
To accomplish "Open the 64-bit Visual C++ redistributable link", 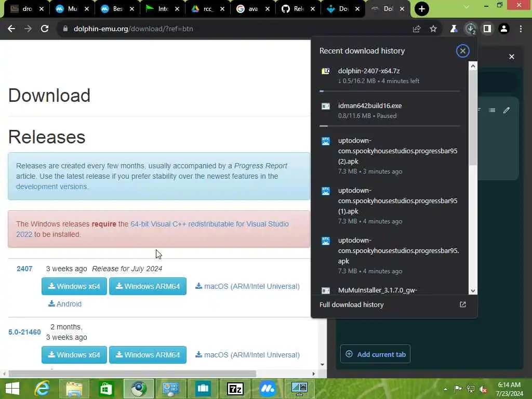I will pyautogui.click(x=152, y=229).
